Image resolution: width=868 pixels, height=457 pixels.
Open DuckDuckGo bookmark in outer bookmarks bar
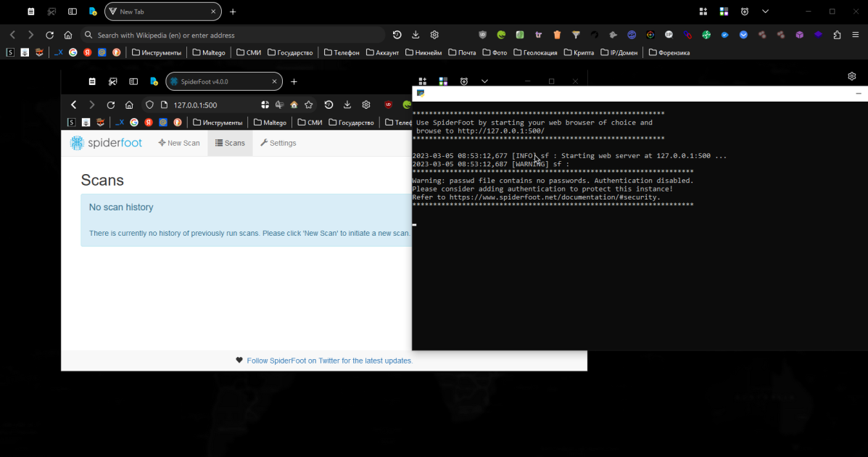(116, 53)
